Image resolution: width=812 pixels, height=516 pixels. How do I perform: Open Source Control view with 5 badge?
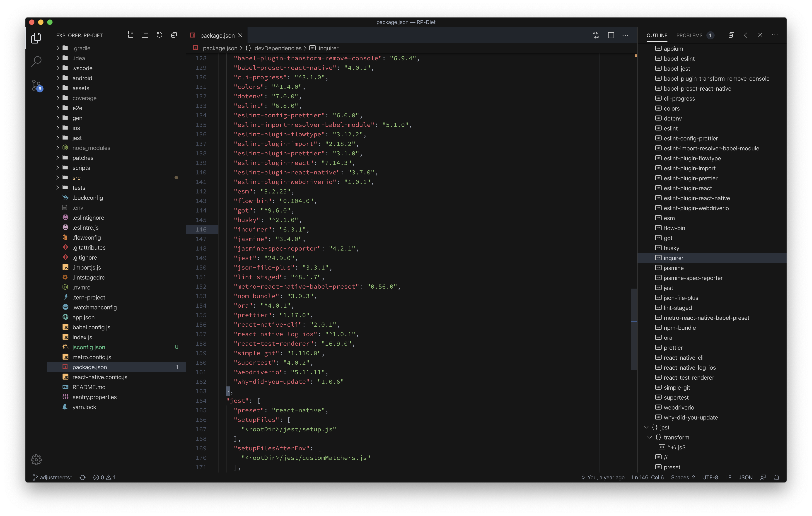36,85
